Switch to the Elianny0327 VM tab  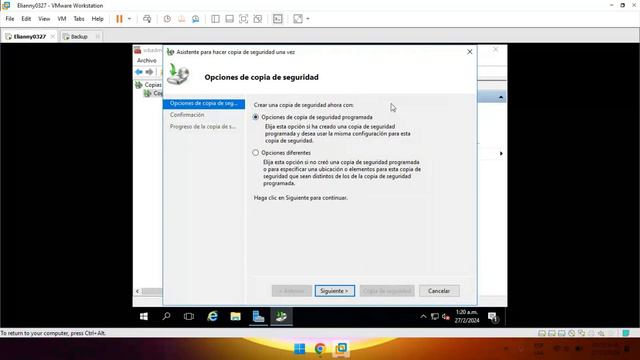point(29,36)
